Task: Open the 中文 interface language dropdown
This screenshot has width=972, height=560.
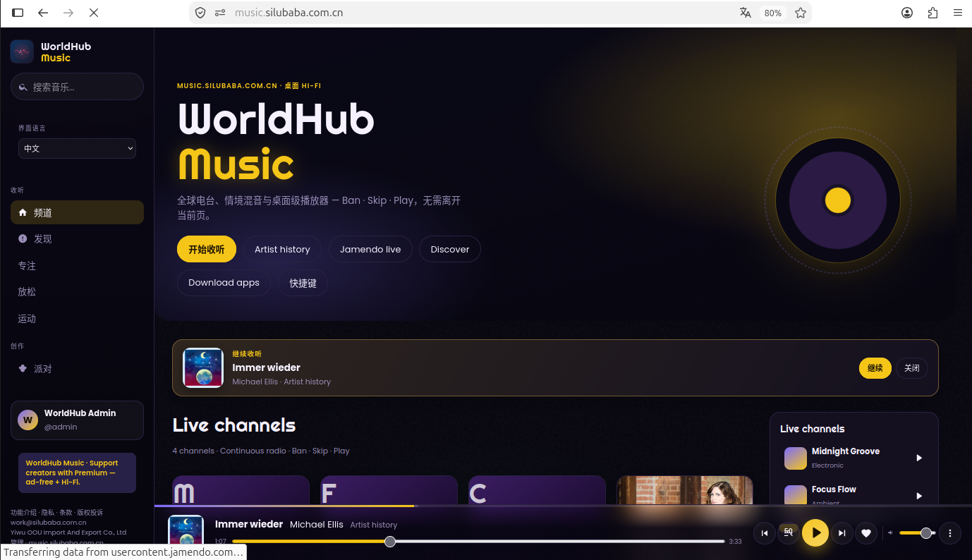Action: (x=77, y=148)
